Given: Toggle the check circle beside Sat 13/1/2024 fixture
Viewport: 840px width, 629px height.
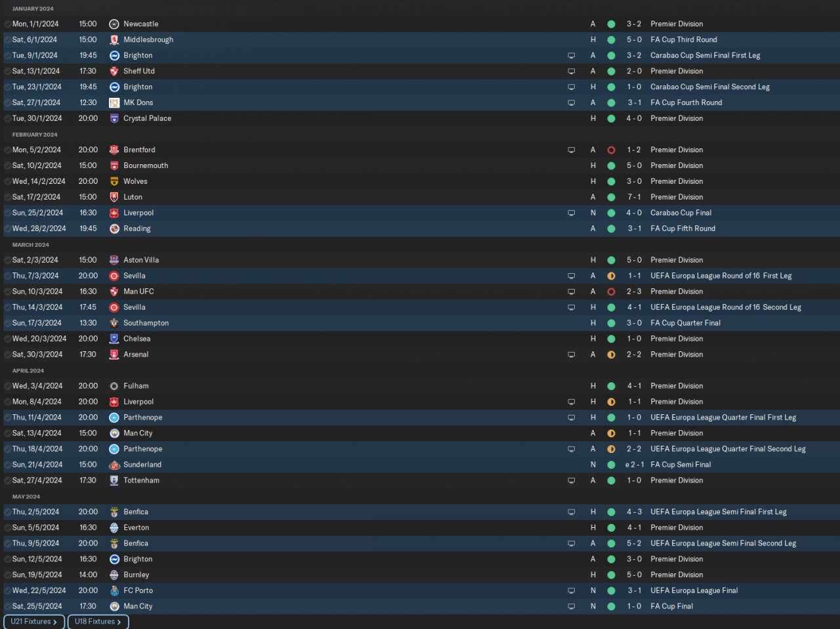Looking at the screenshot, I should tap(7, 72).
